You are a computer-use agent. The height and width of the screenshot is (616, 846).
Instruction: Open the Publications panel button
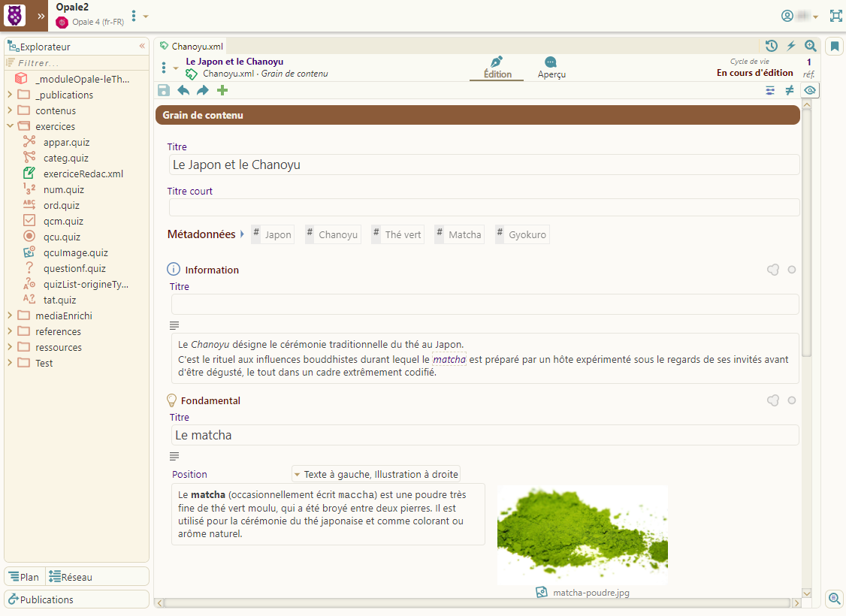tap(77, 599)
